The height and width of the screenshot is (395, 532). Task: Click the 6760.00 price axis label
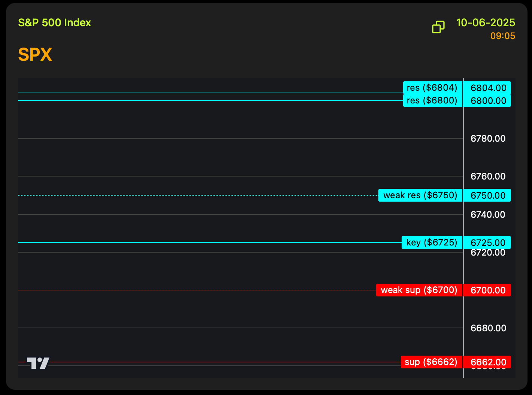point(488,177)
